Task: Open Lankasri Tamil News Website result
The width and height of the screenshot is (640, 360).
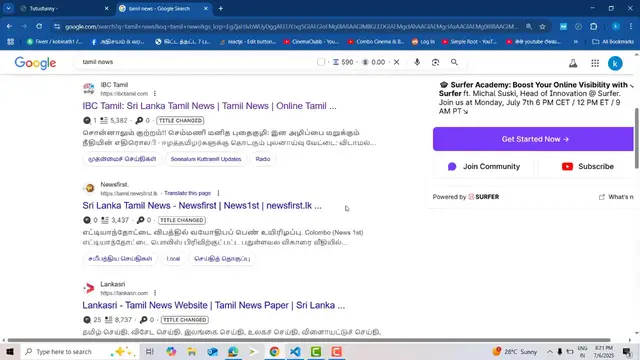Action: point(213,305)
